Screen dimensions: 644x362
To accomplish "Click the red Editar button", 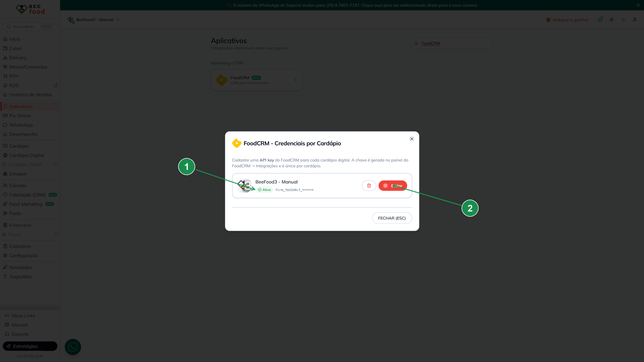I will point(393,185).
